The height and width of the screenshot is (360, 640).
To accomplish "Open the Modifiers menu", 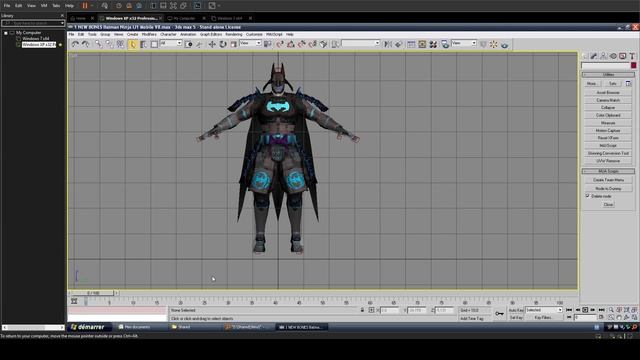I will click(x=149, y=35).
